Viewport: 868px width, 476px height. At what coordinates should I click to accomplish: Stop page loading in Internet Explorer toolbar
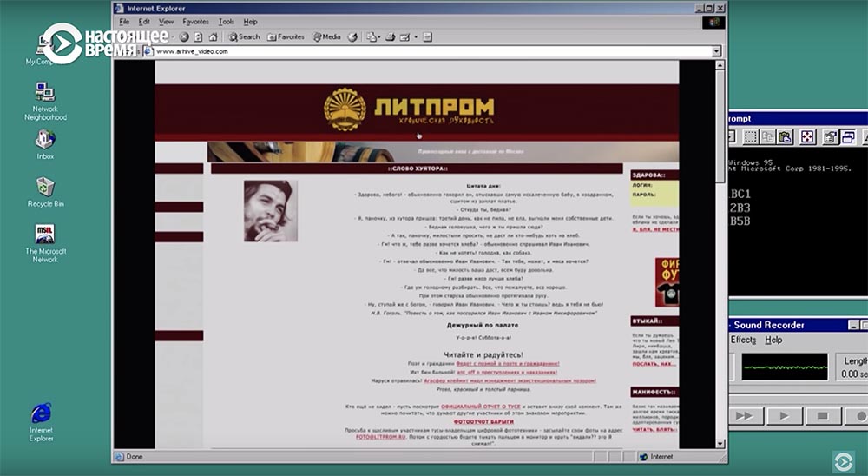tap(184, 37)
